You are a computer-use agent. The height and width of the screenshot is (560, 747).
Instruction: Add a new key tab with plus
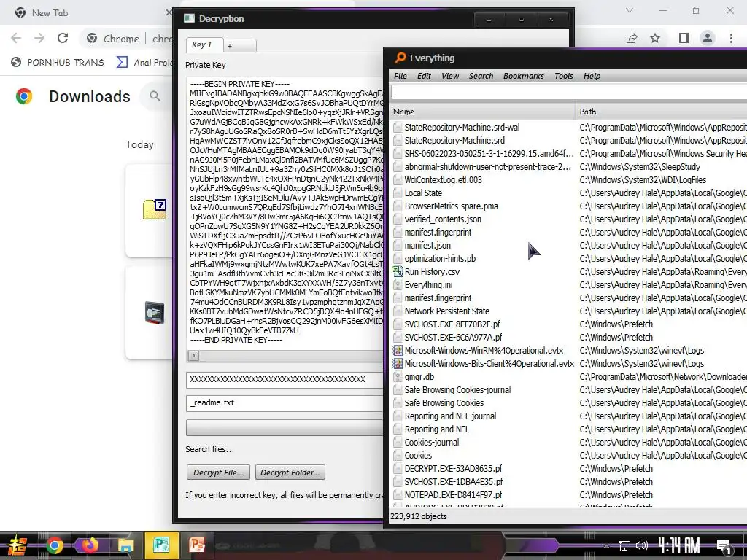pyautogui.click(x=239, y=46)
